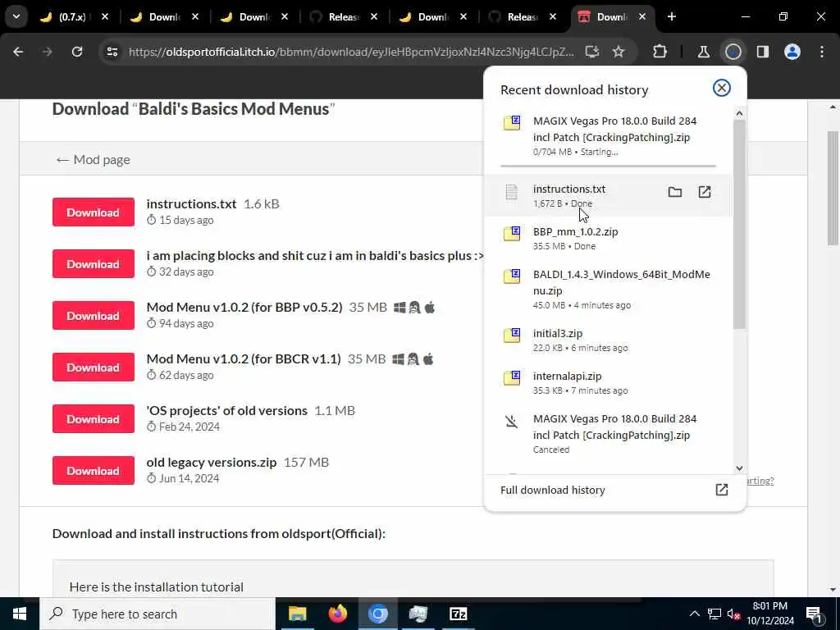Screen dimensions: 840x630
Task: Switch to the second Releases GitHub tab
Action: (x=523, y=17)
